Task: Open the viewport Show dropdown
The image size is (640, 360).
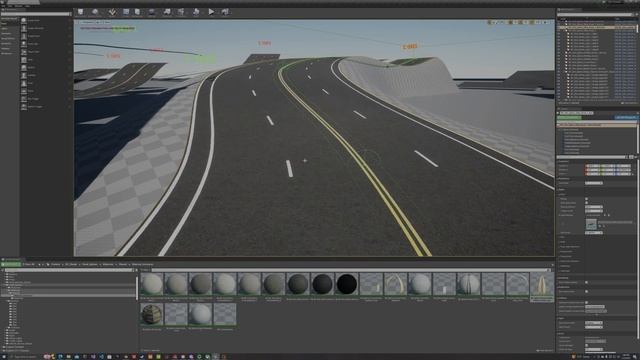Action: (106, 22)
